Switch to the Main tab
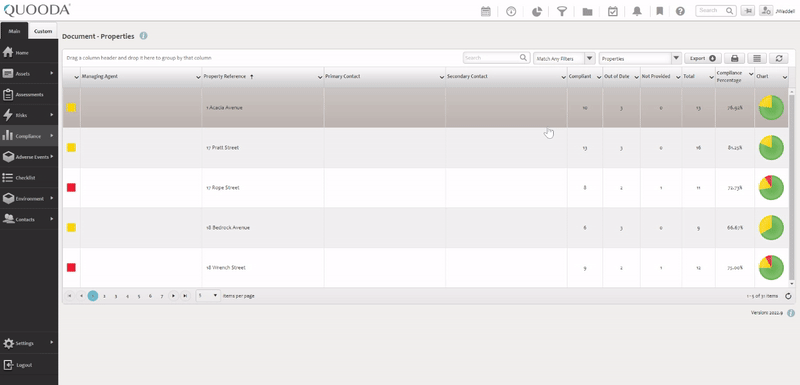This screenshot has width=800, height=385. pyautogui.click(x=14, y=31)
